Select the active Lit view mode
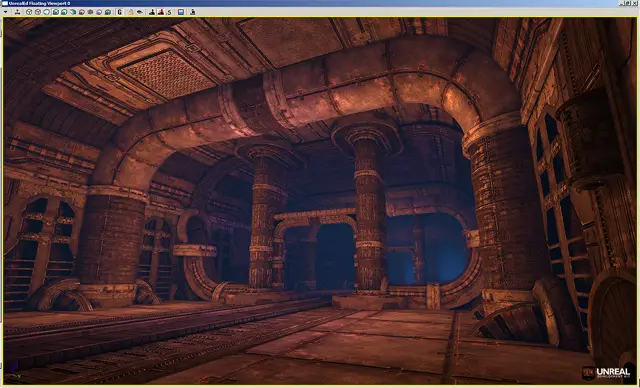640x388 pixels. [x=56, y=12]
